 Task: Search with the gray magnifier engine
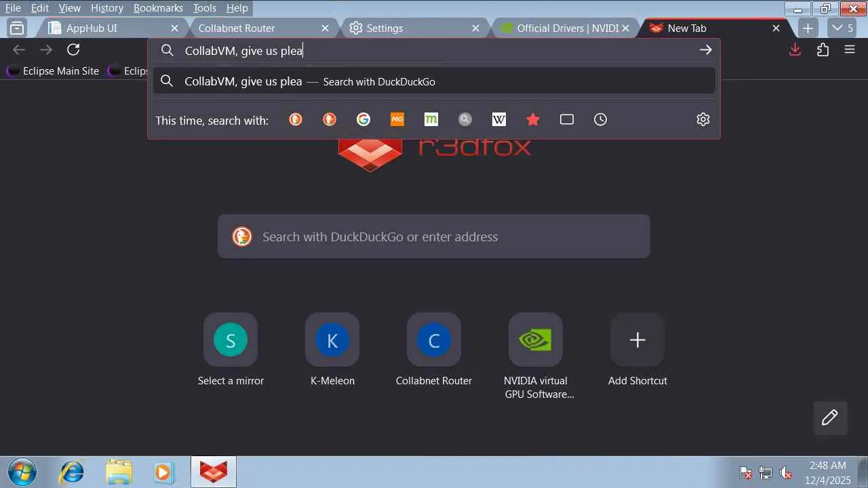click(x=465, y=119)
